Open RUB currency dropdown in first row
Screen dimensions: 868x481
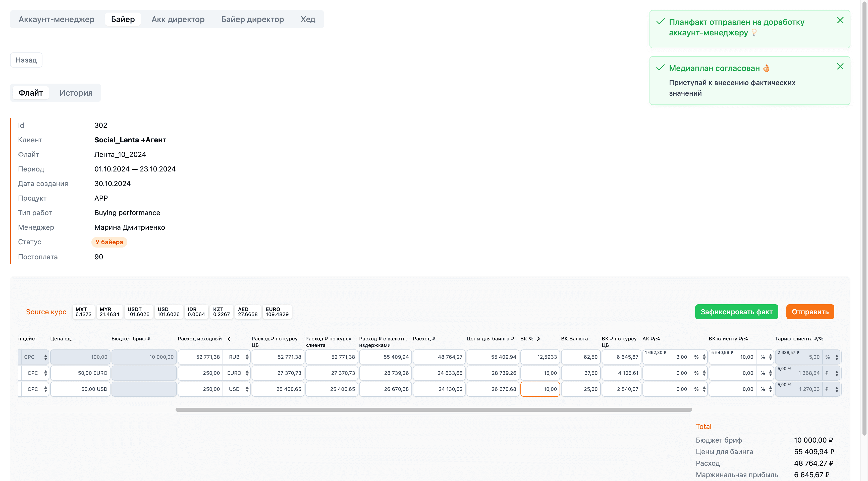(x=237, y=357)
